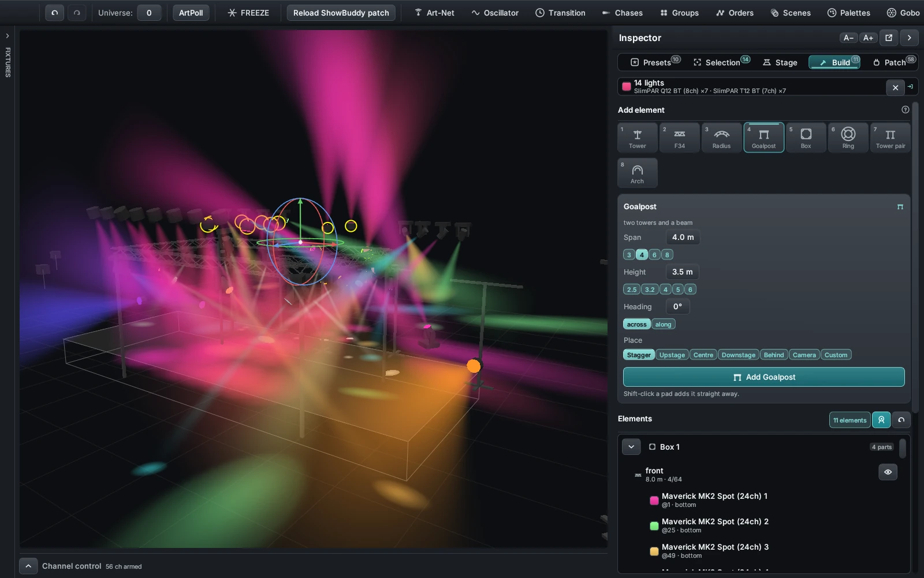Viewport: 924px width, 578px height.
Task: Switch to the Selection tab
Action: (721, 62)
